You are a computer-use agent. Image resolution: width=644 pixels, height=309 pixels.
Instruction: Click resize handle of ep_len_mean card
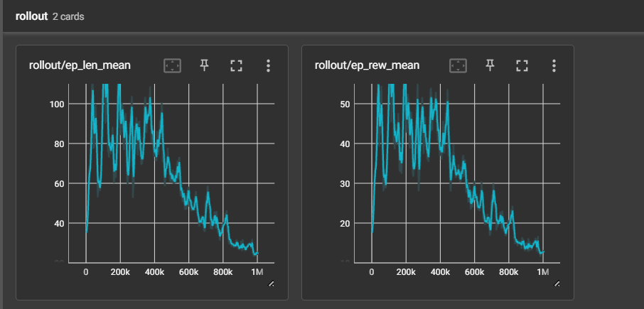tap(271, 283)
